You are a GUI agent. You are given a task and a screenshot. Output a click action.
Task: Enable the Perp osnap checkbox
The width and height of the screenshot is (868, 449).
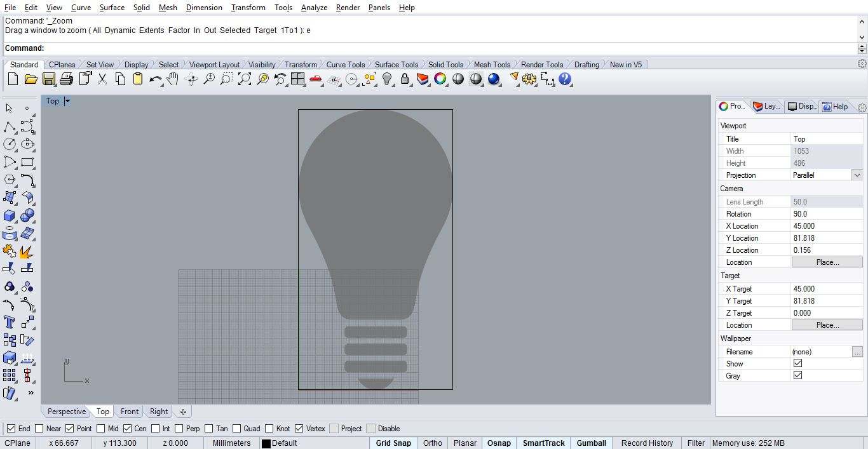pyautogui.click(x=179, y=429)
